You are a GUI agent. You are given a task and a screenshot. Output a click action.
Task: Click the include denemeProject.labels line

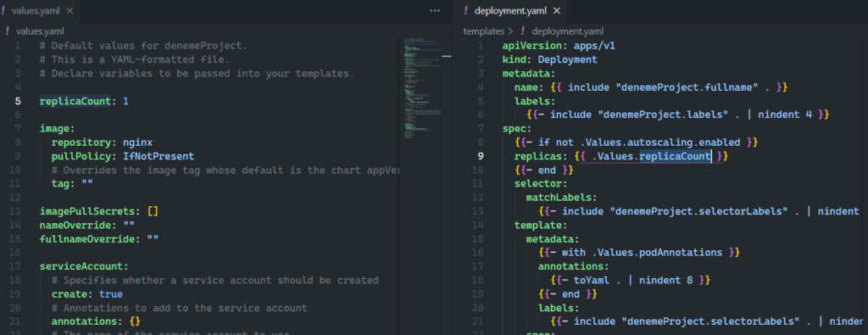pyautogui.click(x=677, y=115)
